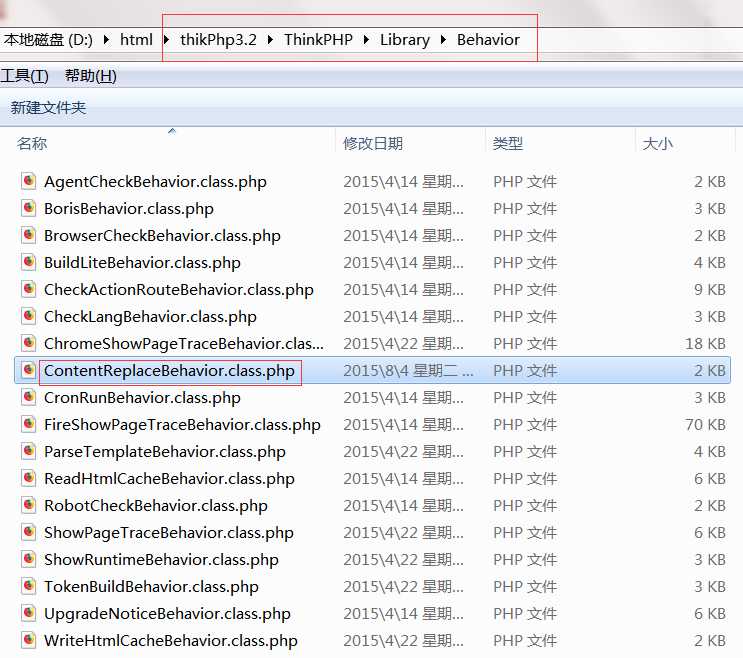Expand the arrow after ThinkPHP breadcrumb
Viewport: 743px width, 658px height.
(x=366, y=40)
